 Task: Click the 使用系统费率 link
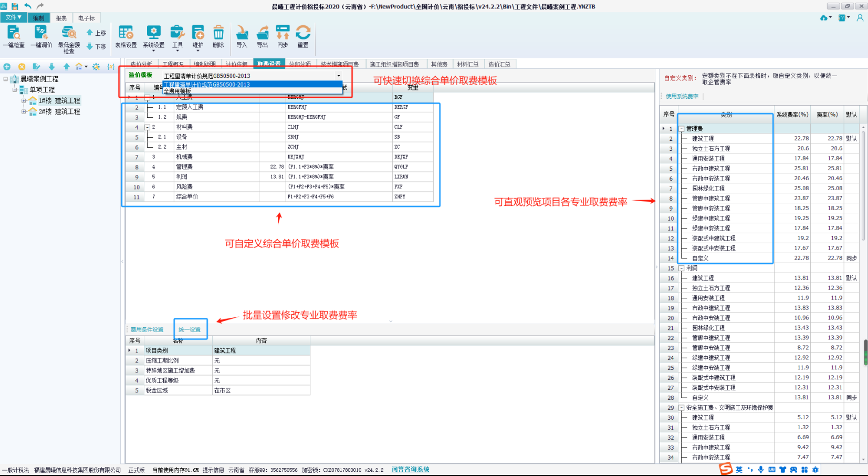(x=682, y=96)
